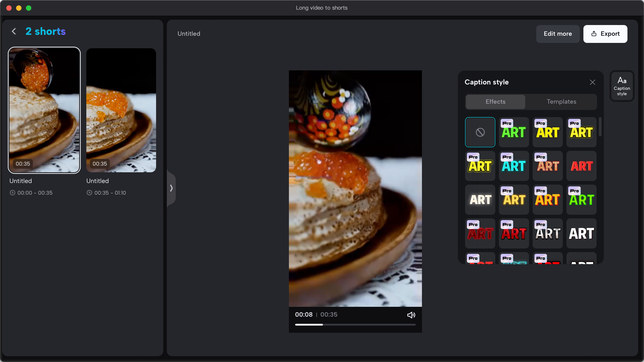Collapse the shorts list with side chevron
644x362 pixels.
171,188
